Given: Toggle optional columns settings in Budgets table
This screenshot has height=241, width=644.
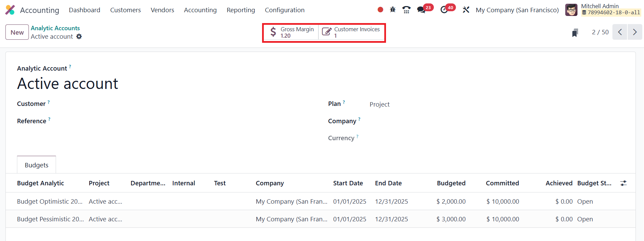Looking at the screenshot, I should (x=623, y=183).
